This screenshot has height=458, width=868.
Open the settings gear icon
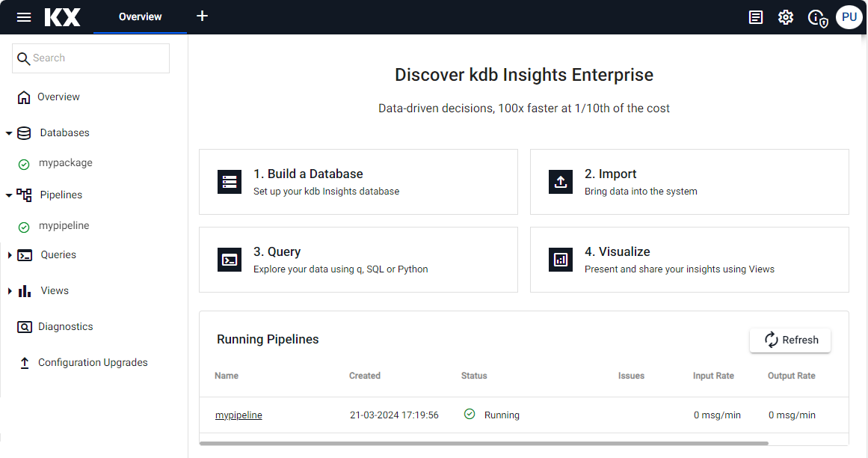tap(786, 18)
